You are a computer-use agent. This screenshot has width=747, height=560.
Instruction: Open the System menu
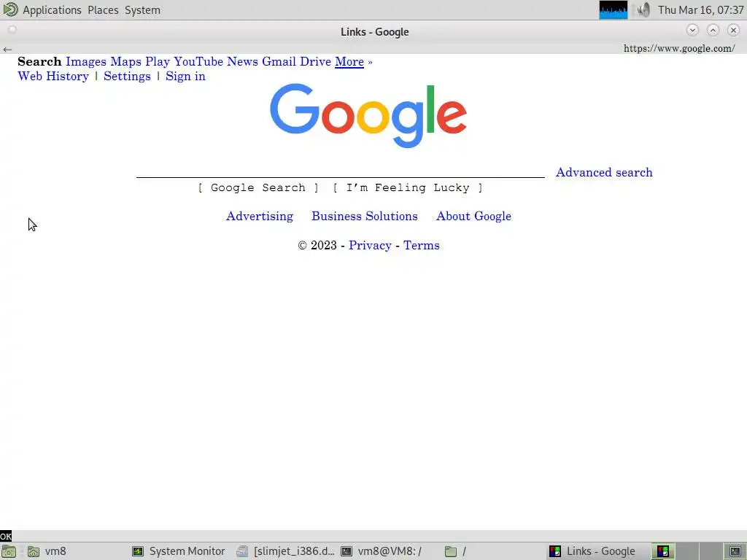142,10
